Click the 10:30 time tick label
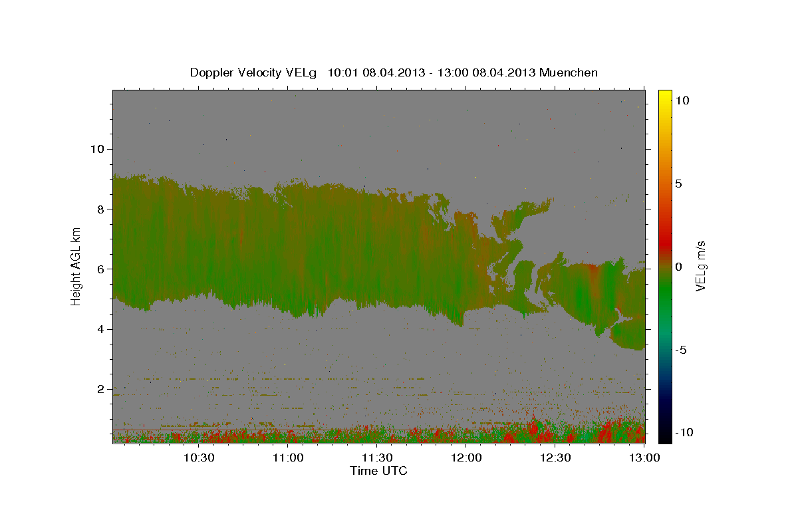Image resolution: width=798 pixels, height=532 pixels. pos(199,458)
